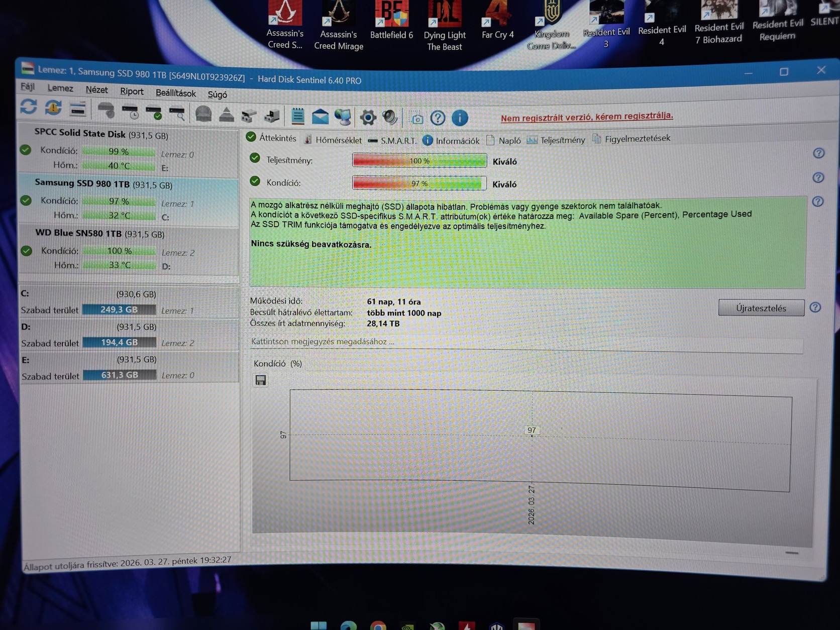This screenshot has width=840, height=630.
Task: Click the blue refresh arrows toolbar icon
Action: 29,107
